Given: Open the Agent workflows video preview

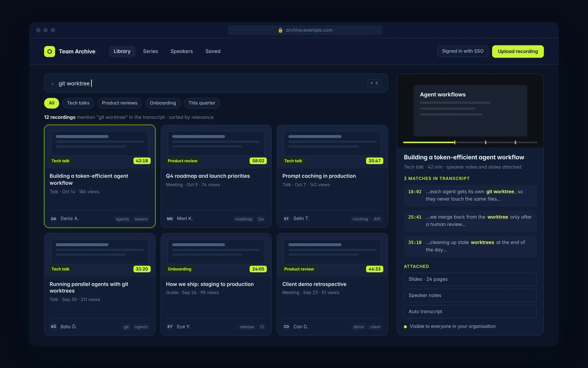Looking at the screenshot, I should click(x=470, y=111).
